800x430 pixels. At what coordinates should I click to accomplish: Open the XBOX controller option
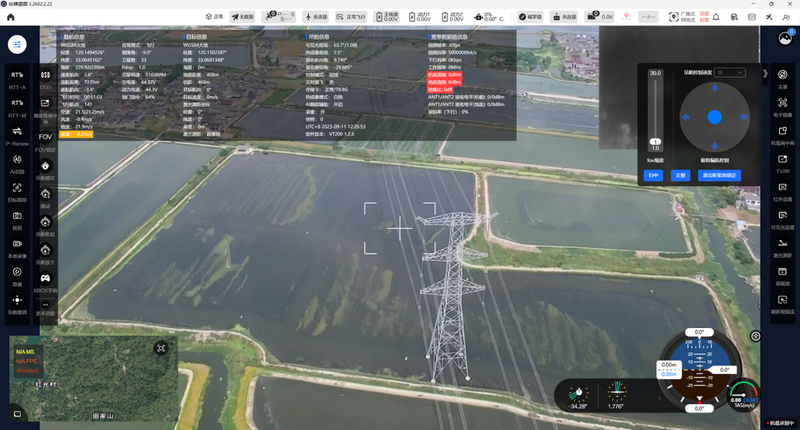coord(45,279)
